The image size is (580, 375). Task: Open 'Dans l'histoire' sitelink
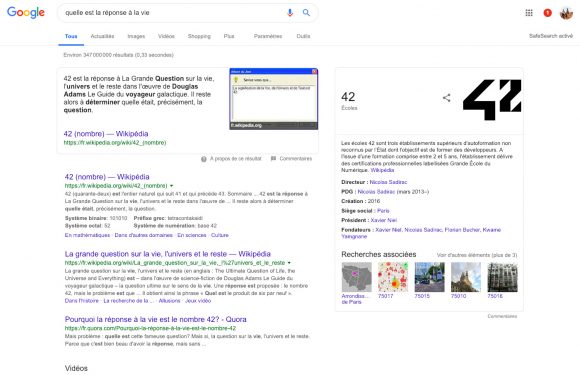pos(81,301)
